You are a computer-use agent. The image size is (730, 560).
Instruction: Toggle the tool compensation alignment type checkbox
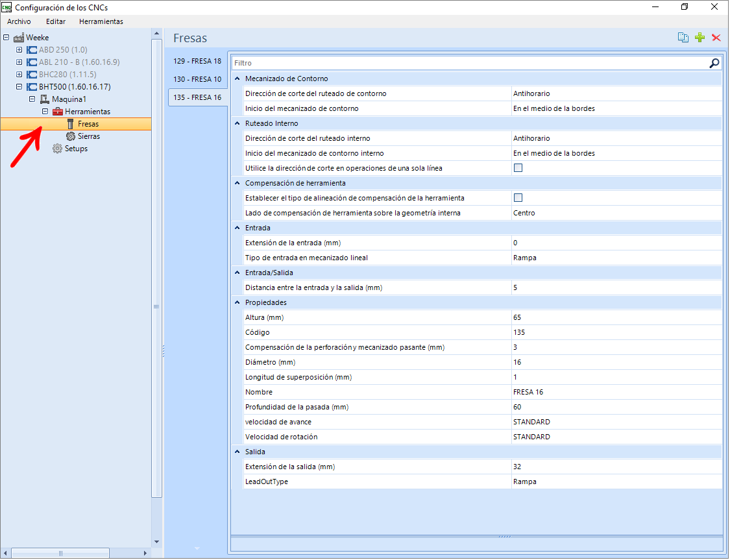(x=518, y=198)
